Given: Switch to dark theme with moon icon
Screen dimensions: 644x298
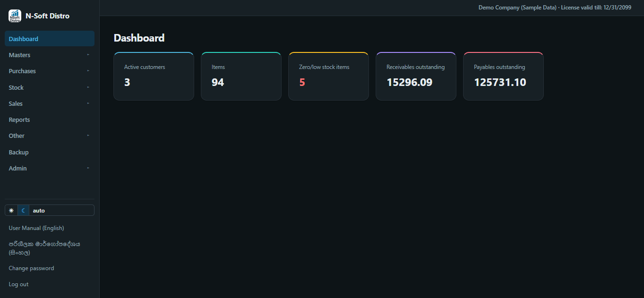Looking at the screenshot, I should [x=23, y=210].
